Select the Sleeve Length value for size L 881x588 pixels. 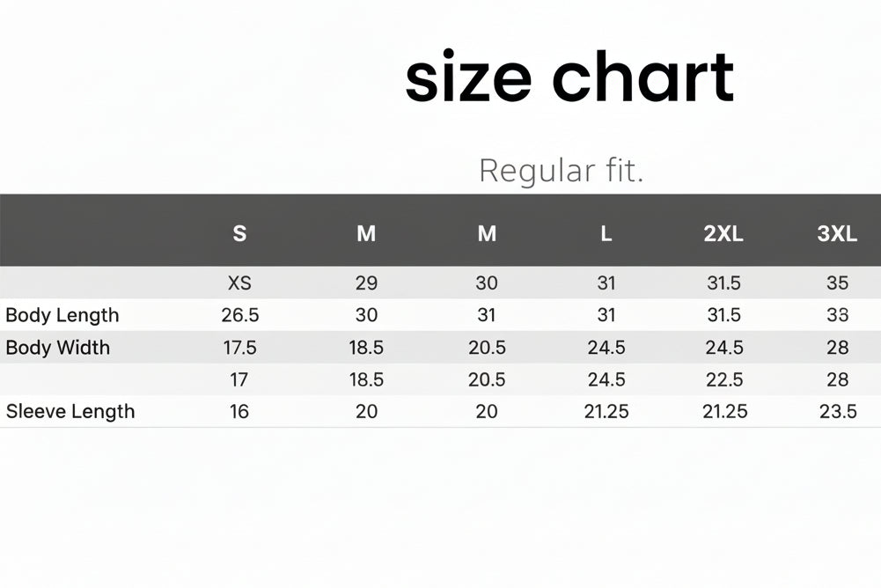[606, 411]
